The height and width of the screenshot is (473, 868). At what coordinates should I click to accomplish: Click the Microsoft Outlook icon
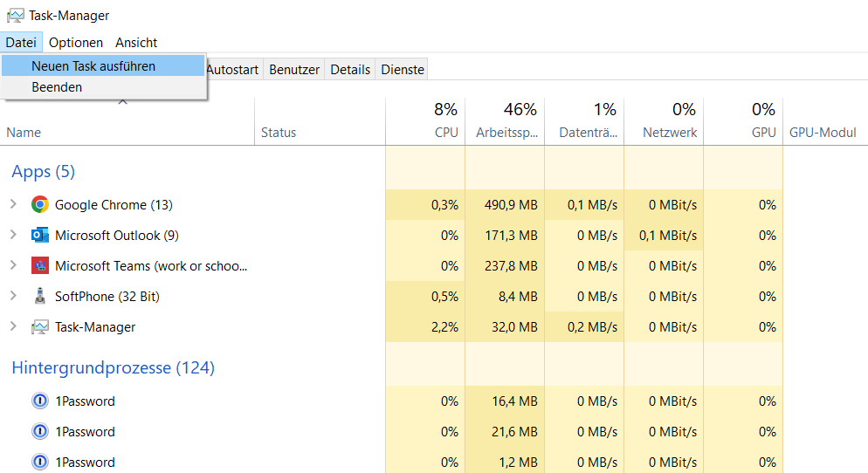[x=40, y=235]
